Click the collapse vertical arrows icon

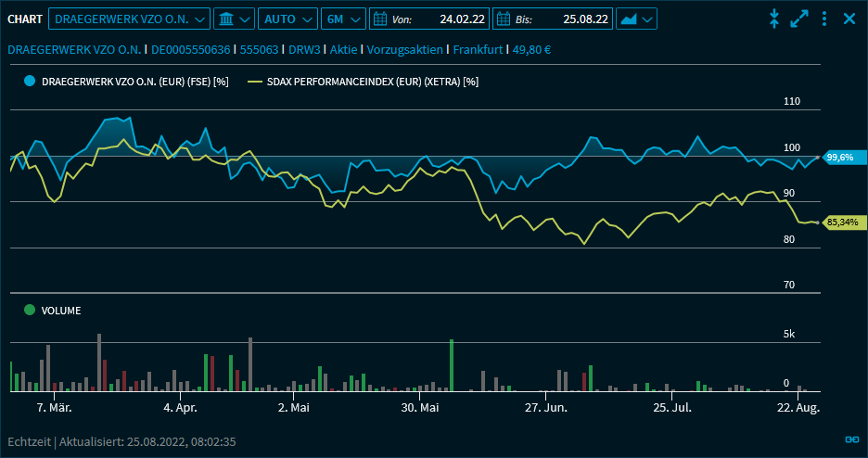774,19
